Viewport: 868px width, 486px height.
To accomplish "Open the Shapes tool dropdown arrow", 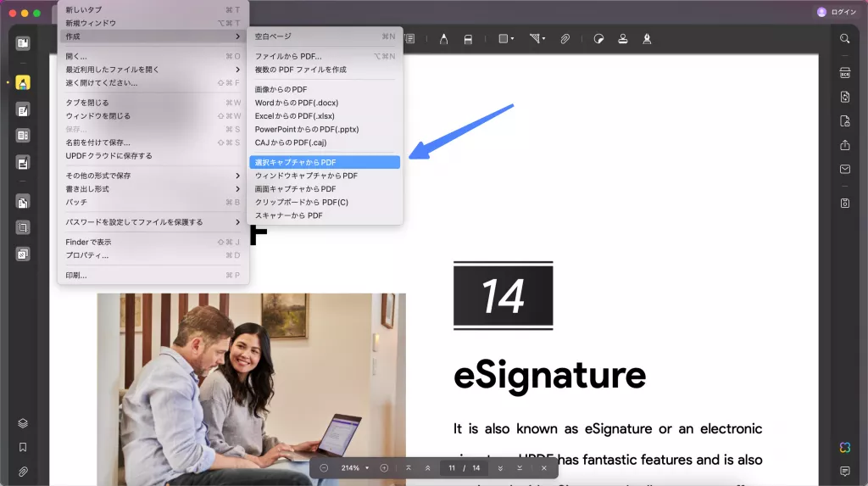I will [513, 39].
